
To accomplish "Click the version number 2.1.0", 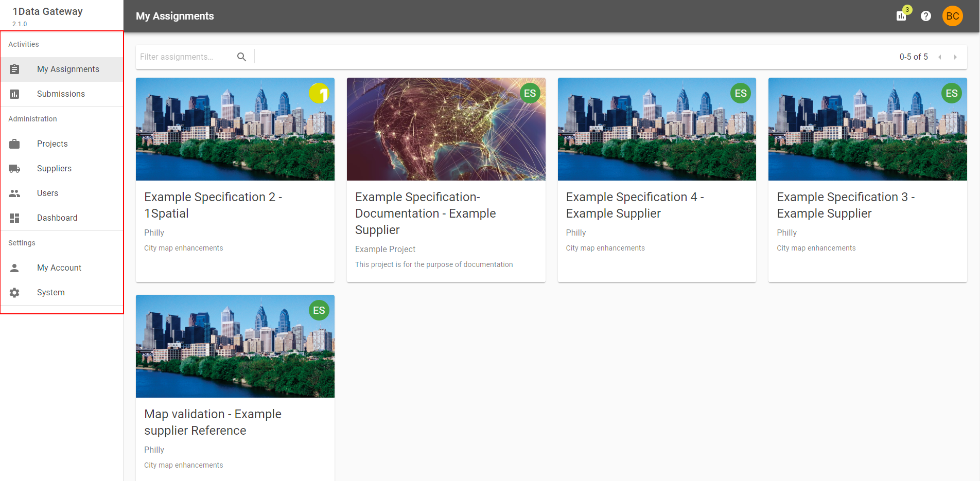I will tap(20, 24).
